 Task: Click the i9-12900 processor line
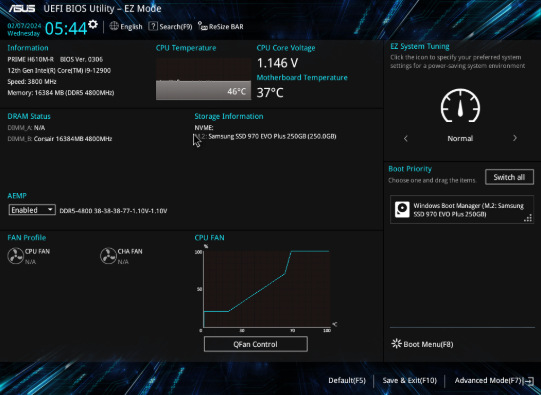coord(59,70)
